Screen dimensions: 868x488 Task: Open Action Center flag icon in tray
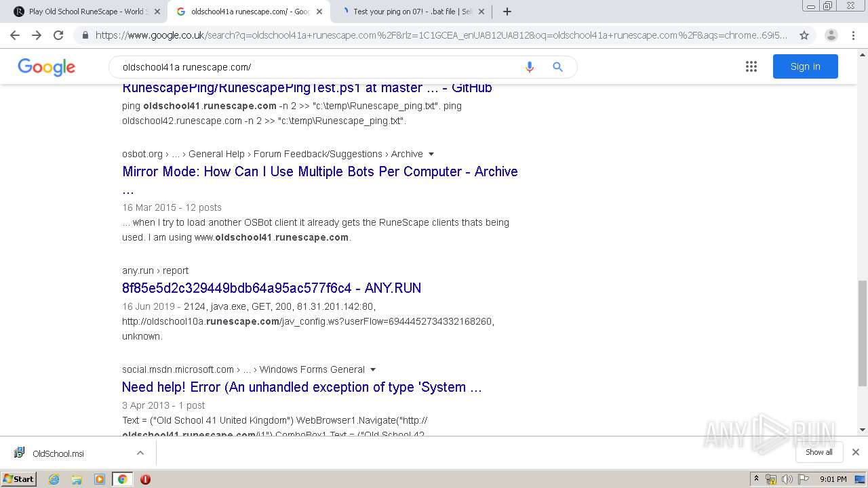click(804, 479)
